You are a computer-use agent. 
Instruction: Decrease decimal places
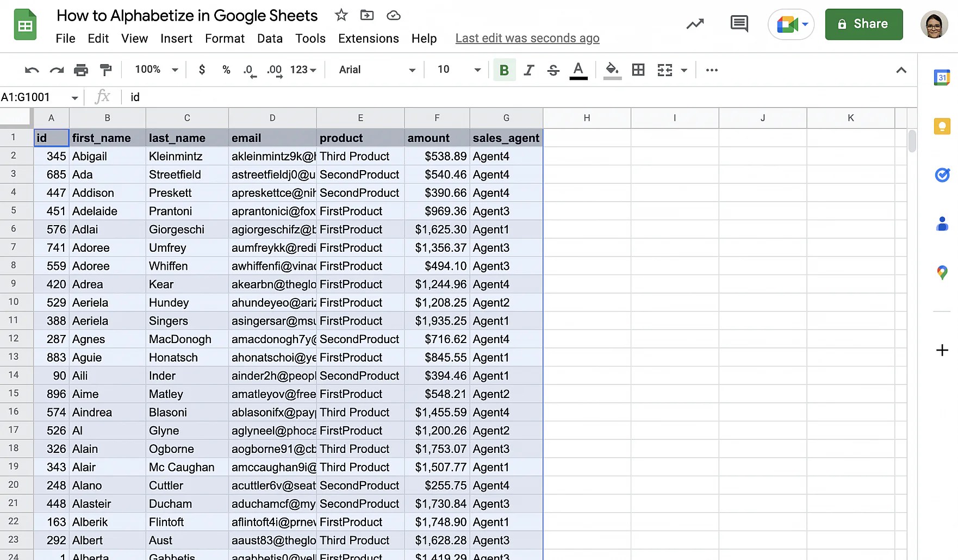[x=248, y=70]
